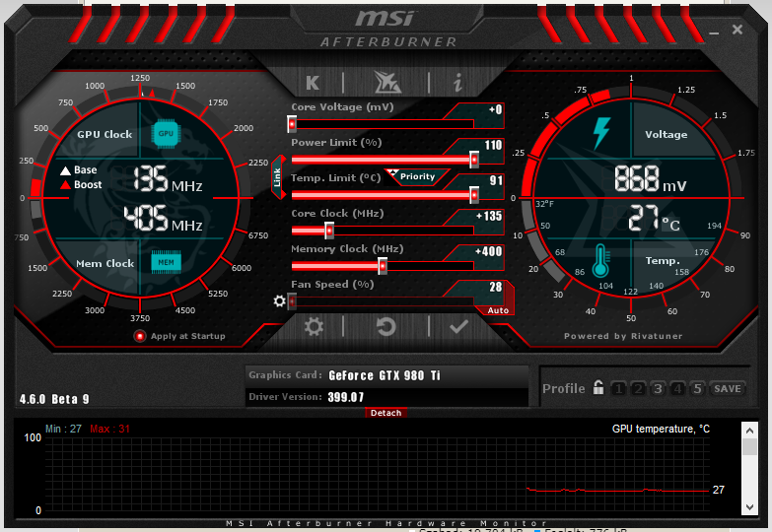Click the 27 °C temperature reading
Screen dimensions: 772x532
pyautogui.click(x=655, y=218)
